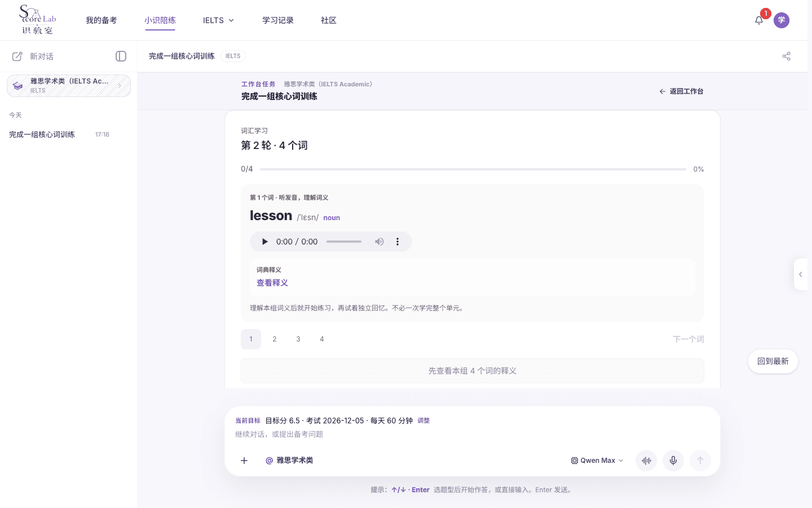Click the share icon in header
Viewport: 812px width, 508px height.
pyautogui.click(x=787, y=56)
